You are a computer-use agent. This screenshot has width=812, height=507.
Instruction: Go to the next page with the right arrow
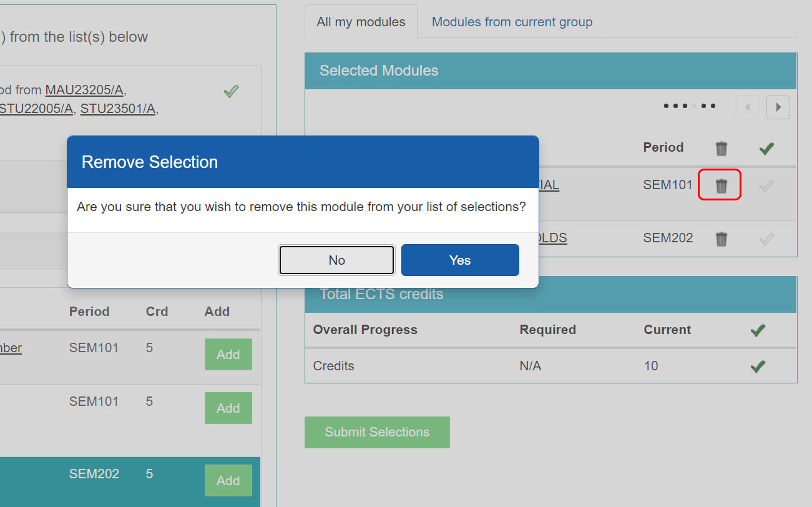click(778, 107)
